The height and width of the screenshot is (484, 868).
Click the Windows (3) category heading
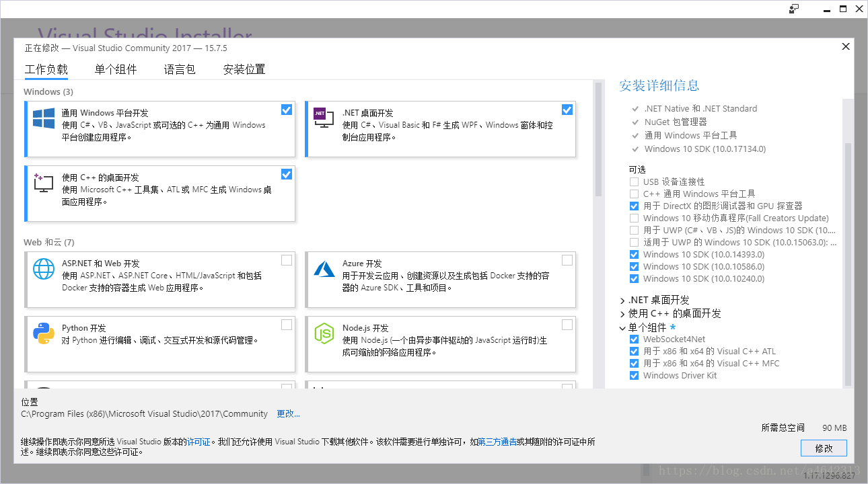[48, 91]
